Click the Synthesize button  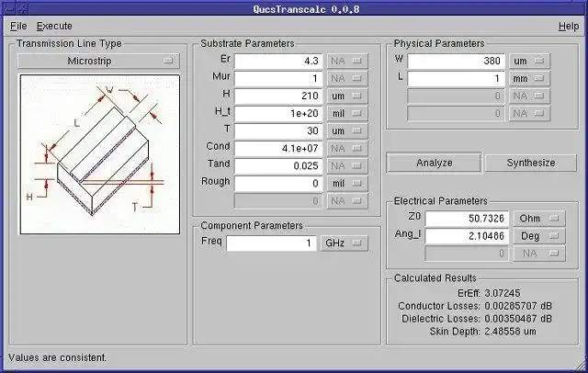(531, 163)
